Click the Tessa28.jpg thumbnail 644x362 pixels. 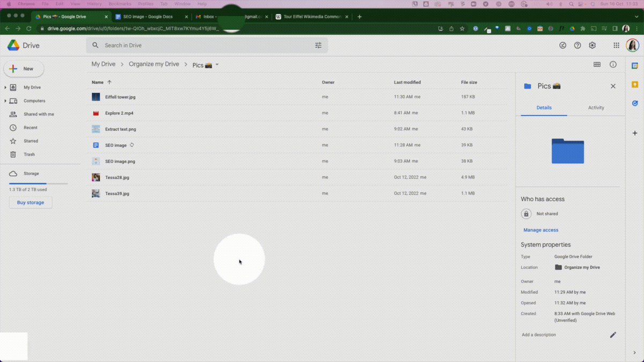point(96,178)
